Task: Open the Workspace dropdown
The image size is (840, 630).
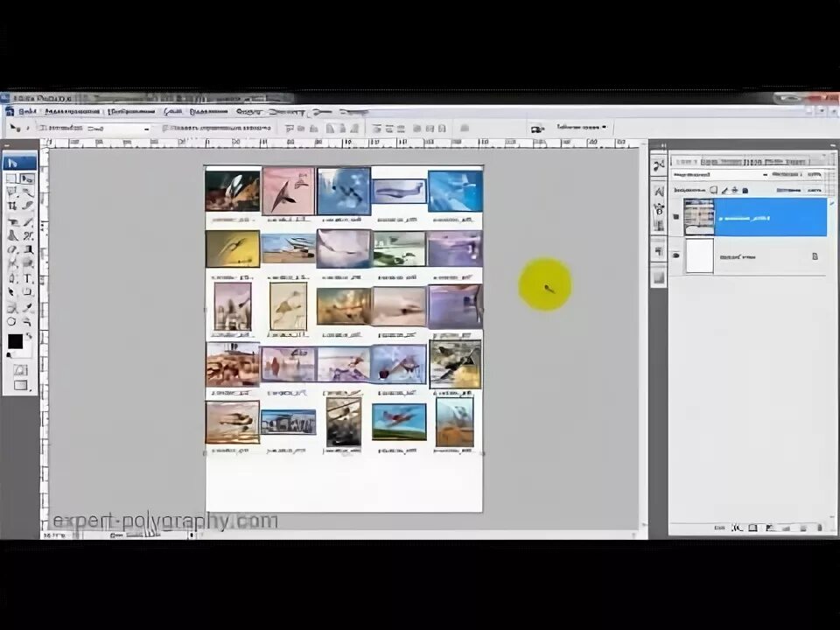Action: (581, 128)
